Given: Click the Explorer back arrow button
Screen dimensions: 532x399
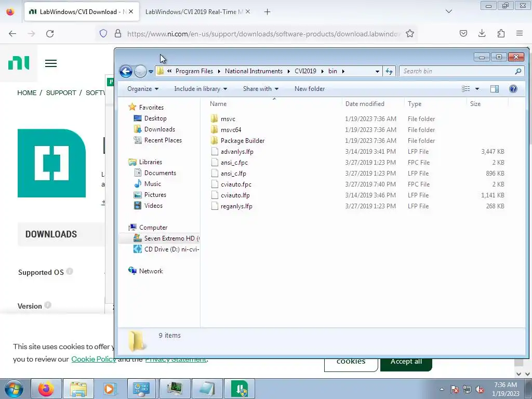Looking at the screenshot, I should [x=126, y=71].
